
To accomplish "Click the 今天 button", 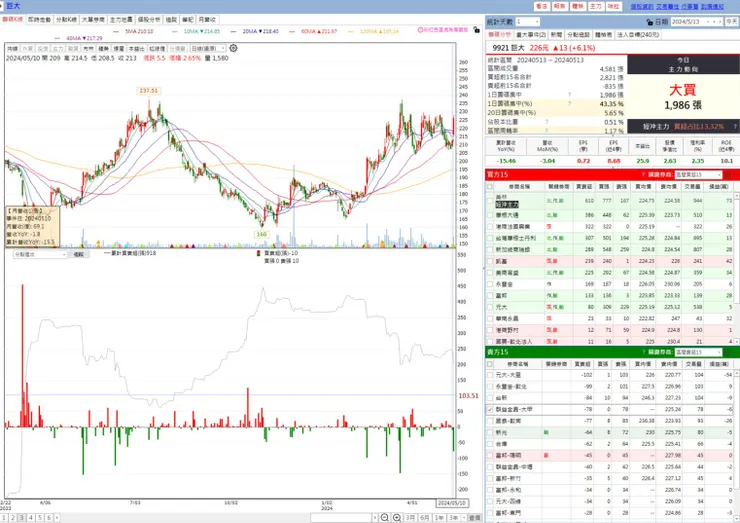I will tap(732, 22).
